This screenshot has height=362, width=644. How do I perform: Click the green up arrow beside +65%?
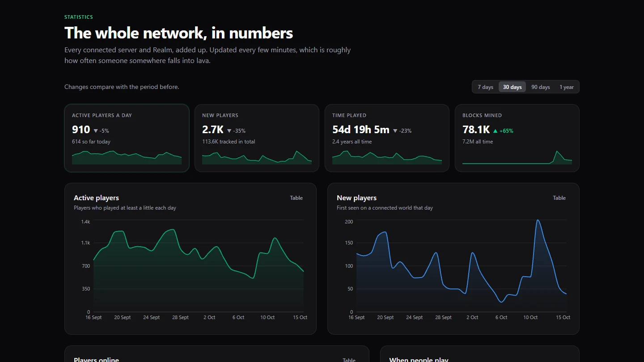(495, 131)
